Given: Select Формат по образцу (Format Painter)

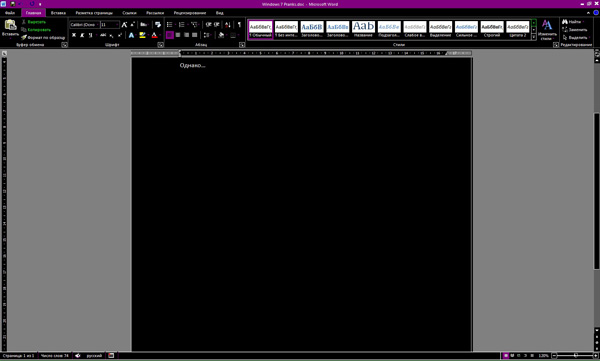Looking at the screenshot, I should pyautogui.click(x=43, y=38).
